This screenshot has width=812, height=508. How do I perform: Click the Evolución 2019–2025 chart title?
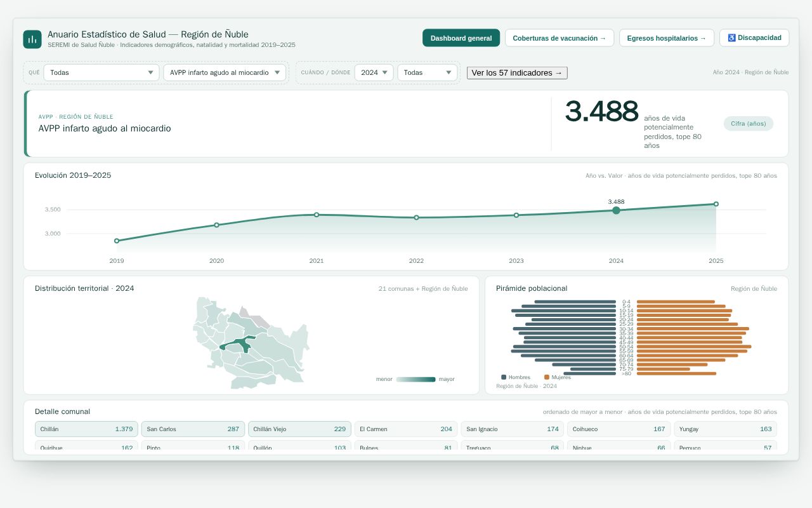(73, 175)
